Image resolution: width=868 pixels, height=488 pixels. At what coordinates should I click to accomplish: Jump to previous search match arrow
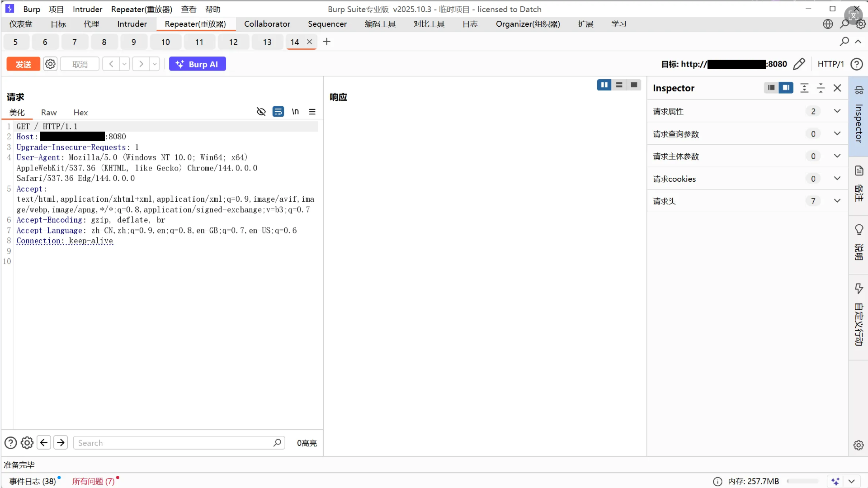[44, 442]
